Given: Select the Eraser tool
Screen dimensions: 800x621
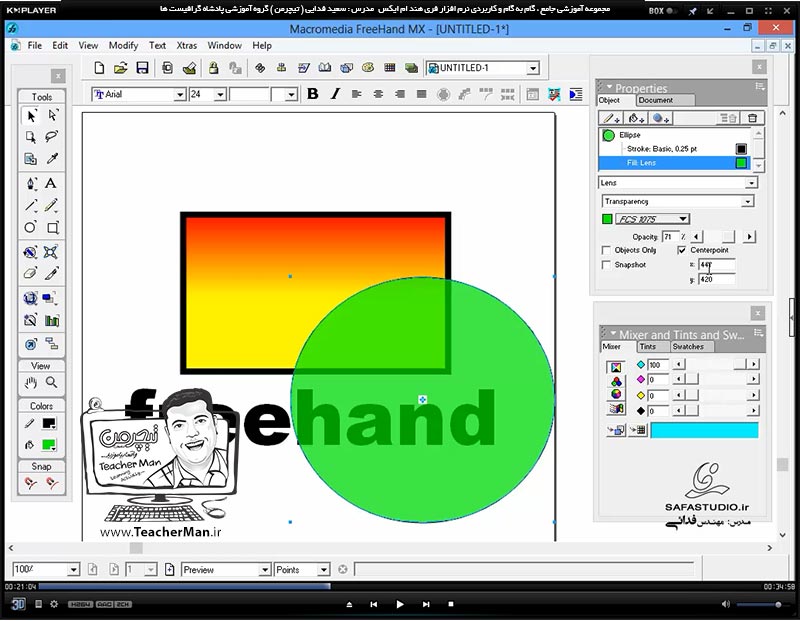Looking at the screenshot, I should (x=31, y=274).
